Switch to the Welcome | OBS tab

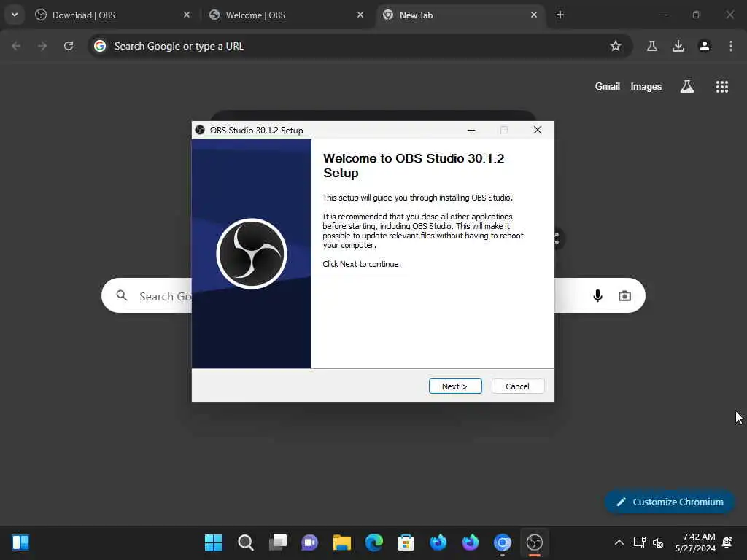[286, 15]
